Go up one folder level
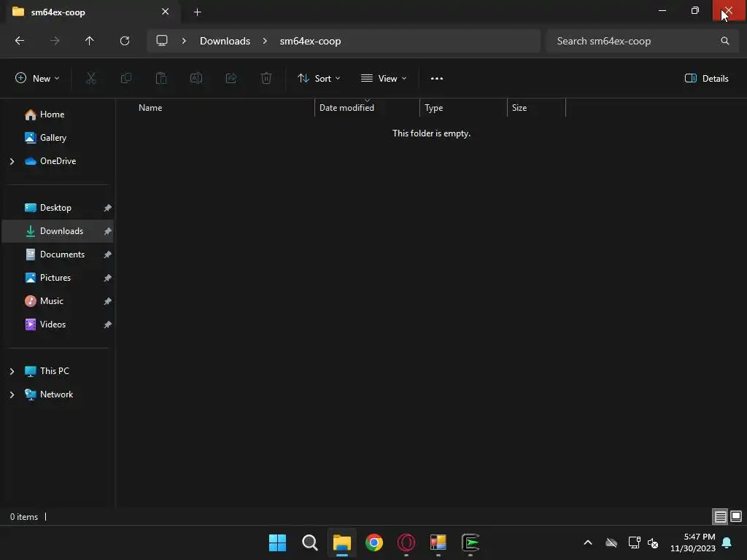The width and height of the screenshot is (747, 560). click(90, 41)
